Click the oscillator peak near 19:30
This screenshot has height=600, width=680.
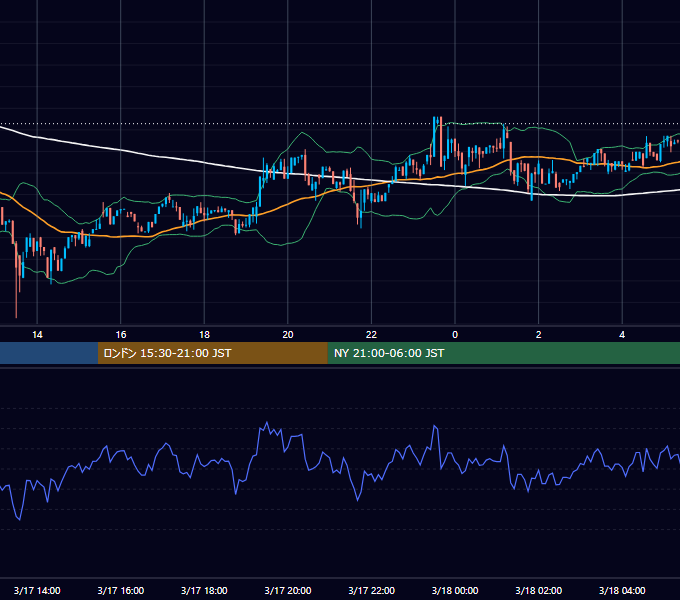point(267,423)
